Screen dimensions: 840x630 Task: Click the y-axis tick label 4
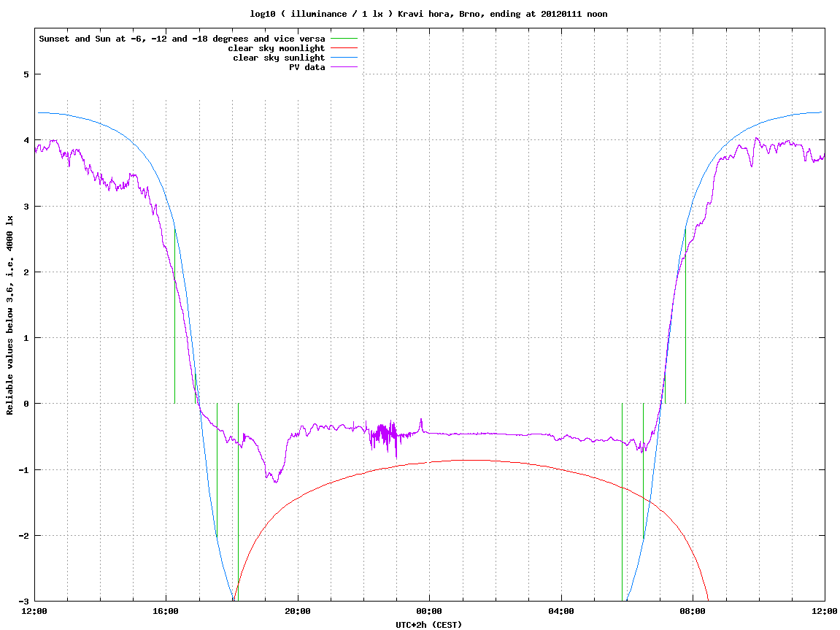pos(26,140)
